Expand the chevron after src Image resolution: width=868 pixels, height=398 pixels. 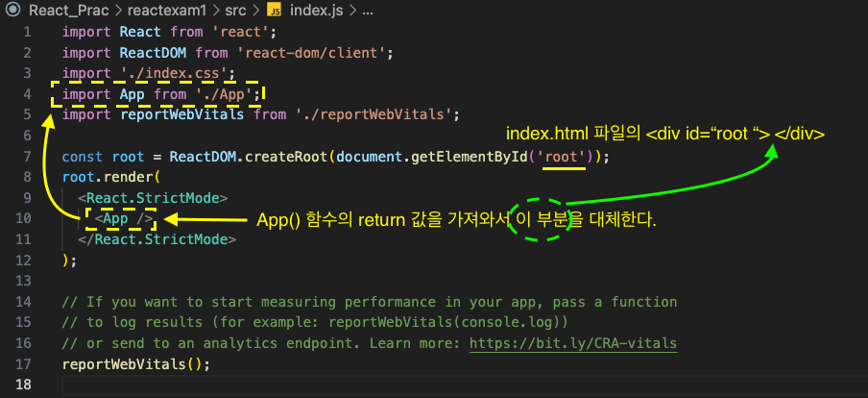coord(256,11)
